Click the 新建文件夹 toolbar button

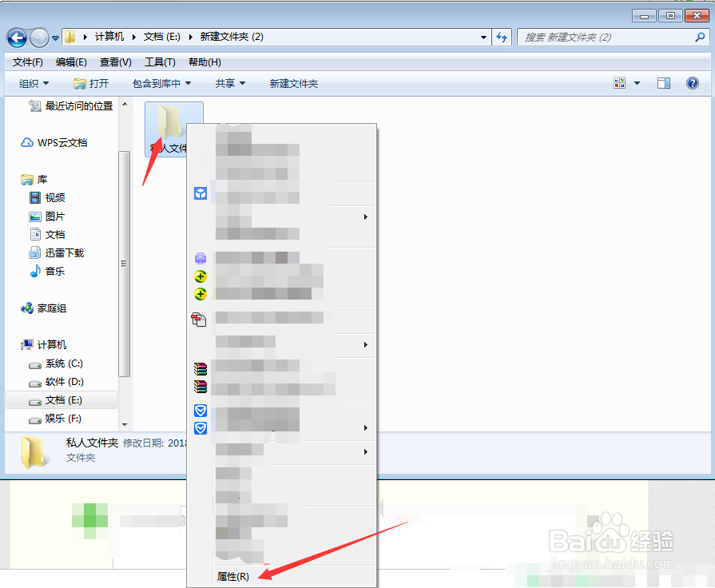click(294, 83)
